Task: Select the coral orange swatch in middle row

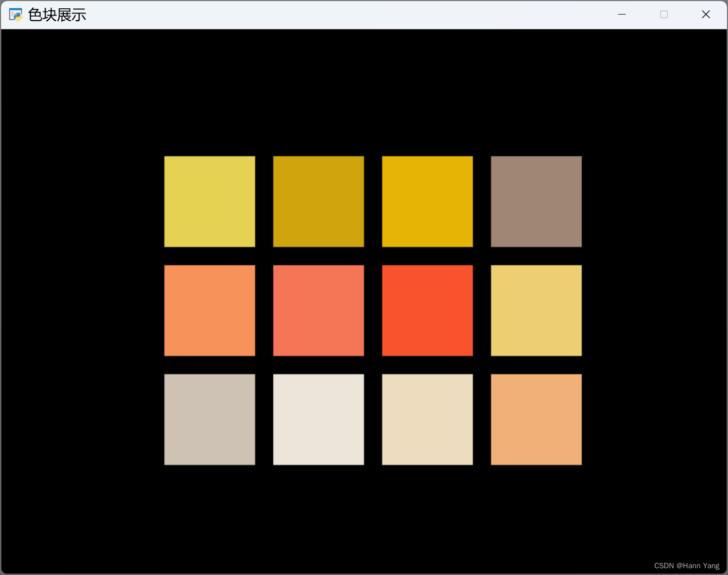Action: [x=209, y=310]
